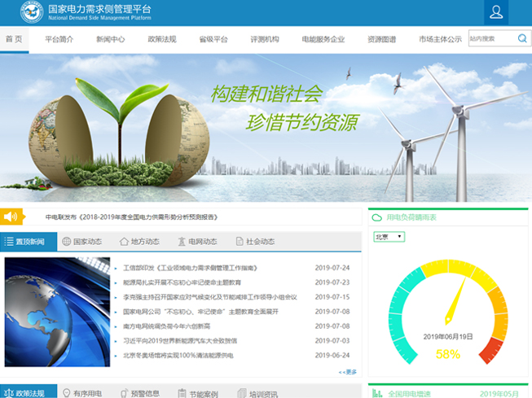This screenshot has width=532, height=398.
Task: Open the 北京 region dropdown
Action: pos(389,237)
